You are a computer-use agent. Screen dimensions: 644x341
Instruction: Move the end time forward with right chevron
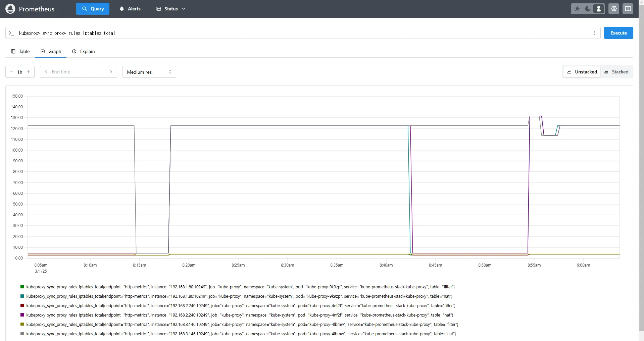point(111,72)
